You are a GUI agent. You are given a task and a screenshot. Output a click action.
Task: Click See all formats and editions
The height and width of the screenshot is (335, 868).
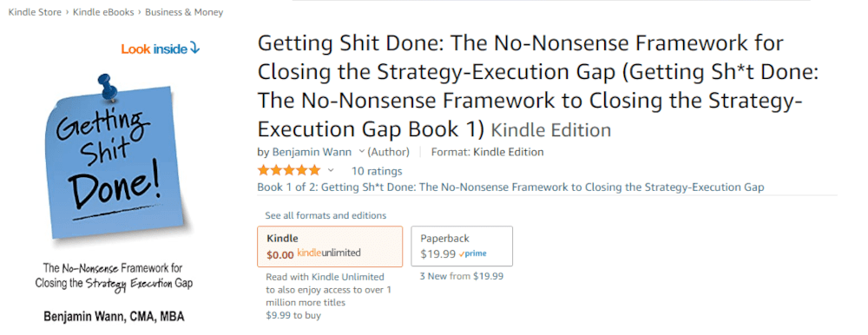click(x=325, y=215)
